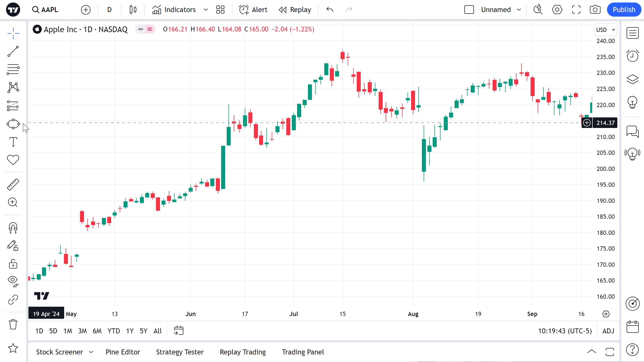Toggle ADJ adjusted data button
This screenshot has height=362, width=644.
(x=608, y=331)
